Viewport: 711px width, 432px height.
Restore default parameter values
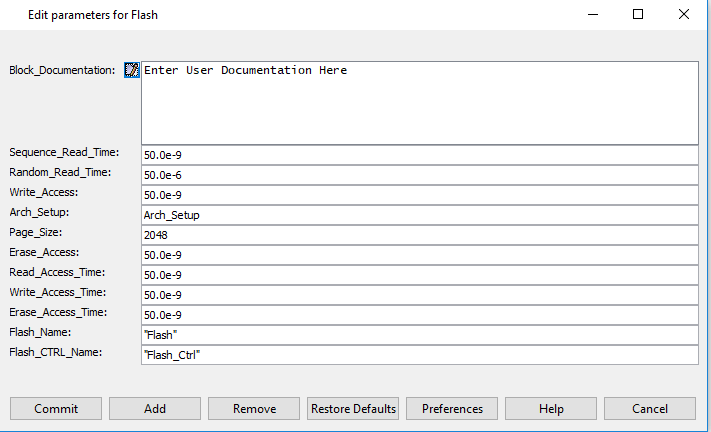pyautogui.click(x=353, y=408)
